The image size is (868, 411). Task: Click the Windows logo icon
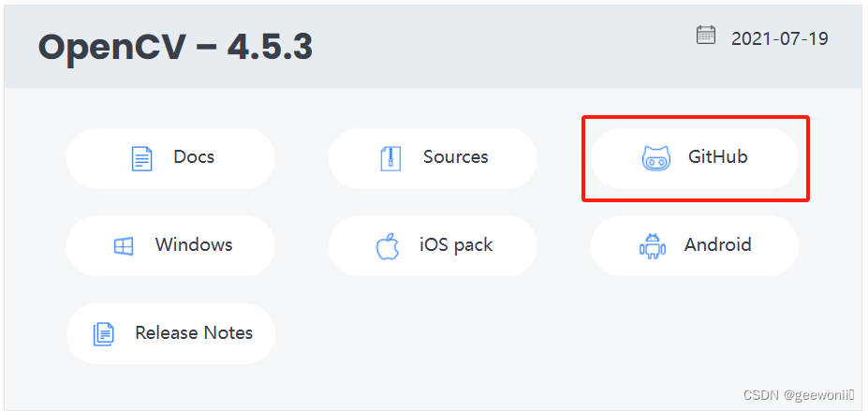pos(124,246)
